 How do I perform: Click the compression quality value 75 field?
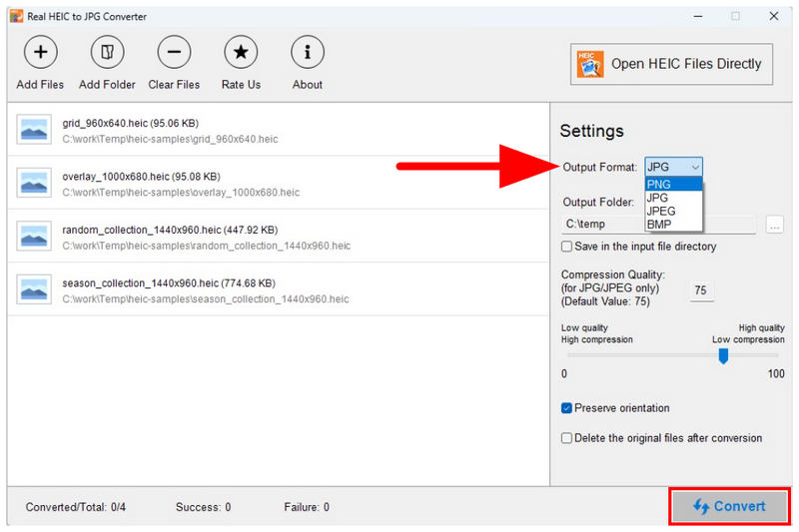[x=701, y=290]
